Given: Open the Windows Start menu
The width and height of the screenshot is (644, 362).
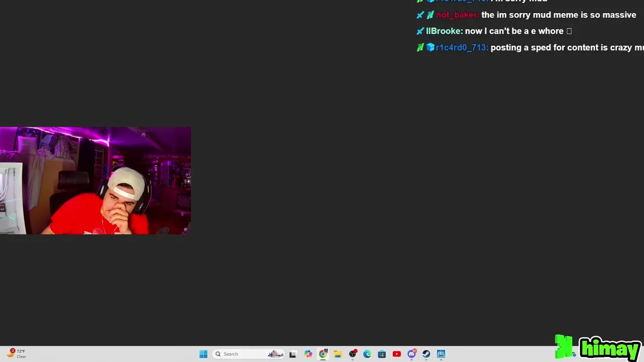Looking at the screenshot, I should pos(203,354).
